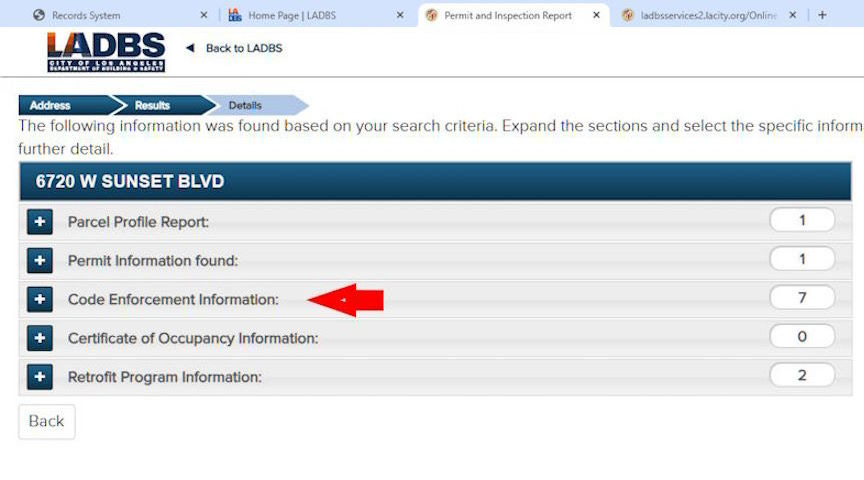Click the Code Enforcement count badge 7
Screen dimensions: 864x480
802,298
